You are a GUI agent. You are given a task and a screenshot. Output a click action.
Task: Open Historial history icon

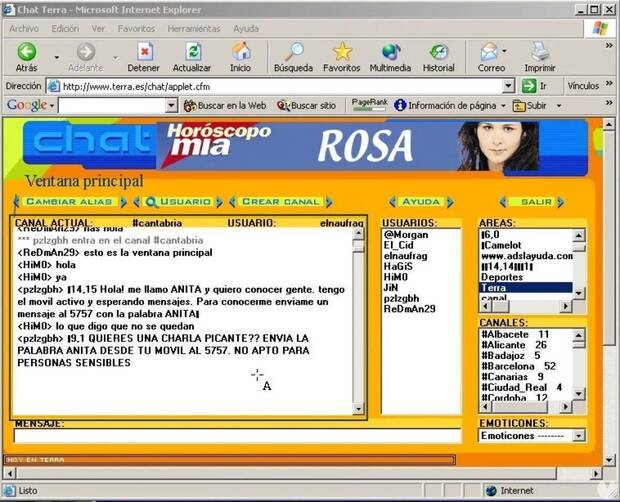[438, 52]
